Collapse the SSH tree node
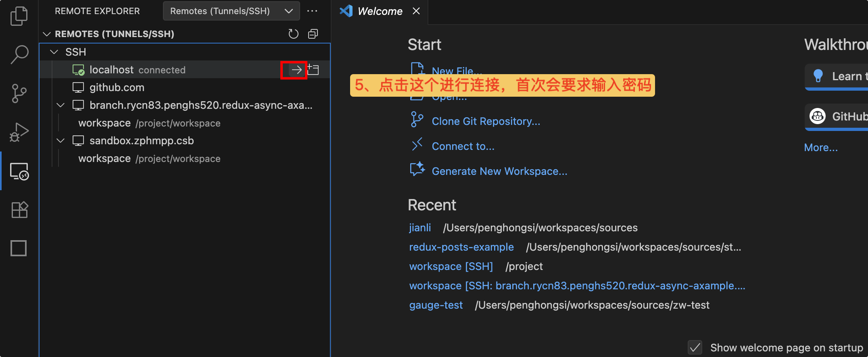This screenshot has height=357, width=868. 54,52
